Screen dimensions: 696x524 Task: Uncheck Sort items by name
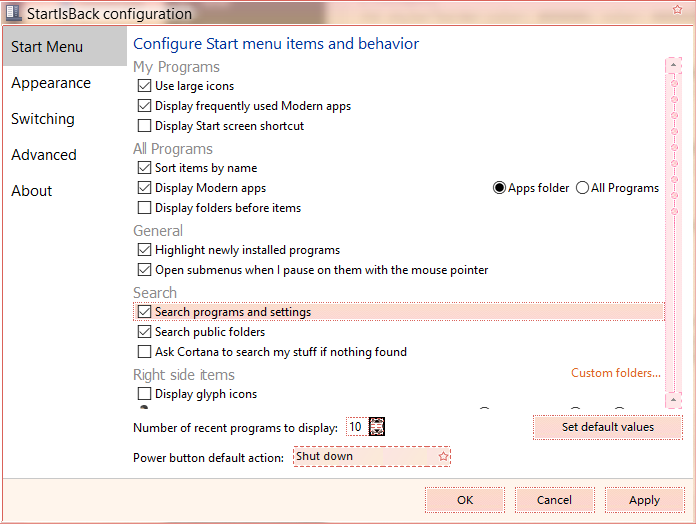coord(145,168)
